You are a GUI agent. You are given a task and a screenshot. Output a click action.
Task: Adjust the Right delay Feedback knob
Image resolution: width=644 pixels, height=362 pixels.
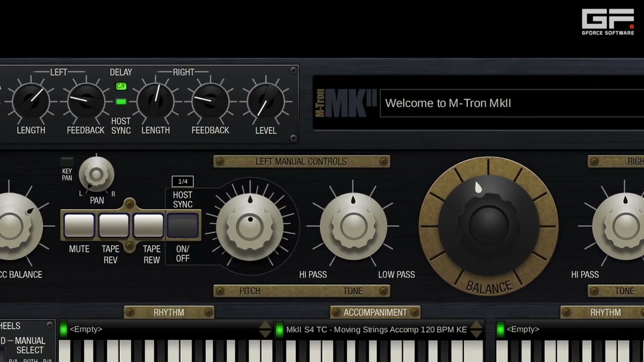coord(210,100)
